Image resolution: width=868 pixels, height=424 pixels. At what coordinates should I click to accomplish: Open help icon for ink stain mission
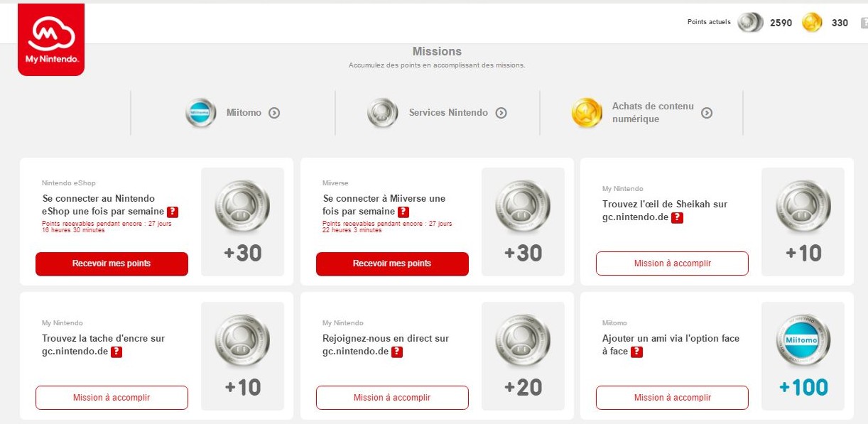[116, 352]
